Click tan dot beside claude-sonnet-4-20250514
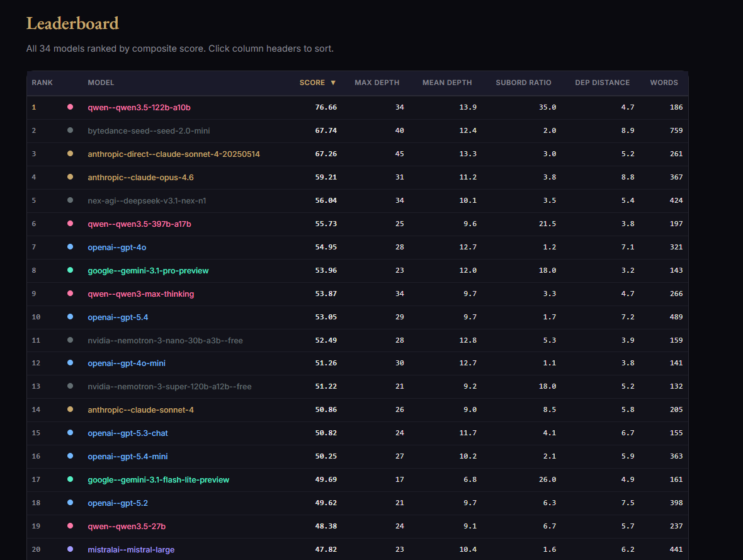Viewport: 743px width, 560px height. point(70,154)
